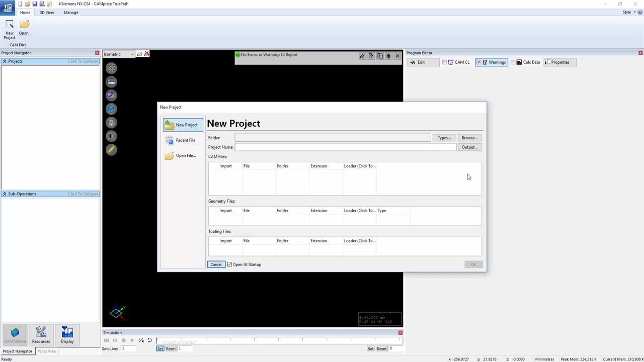This screenshot has height=362, width=644.
Task: Click Cancel in New Project dialog
Action: [216, 264]
